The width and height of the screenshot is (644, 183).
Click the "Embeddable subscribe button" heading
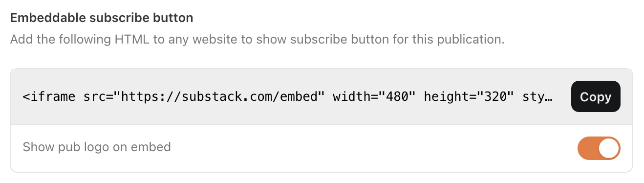tap(102, 18)
